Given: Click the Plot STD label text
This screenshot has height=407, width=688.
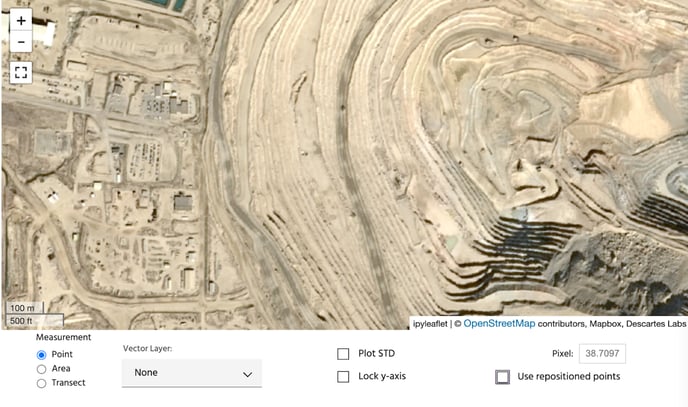Looking at the screenshot, I should point(376,353).
